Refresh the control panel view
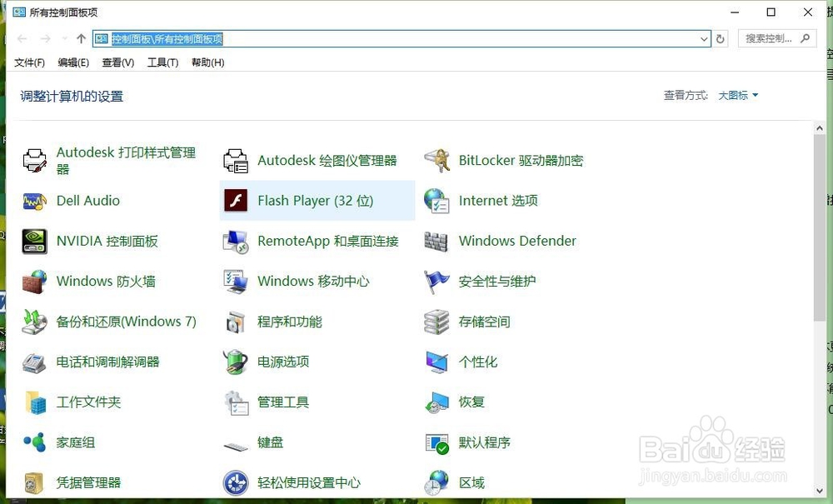 (x=721, y=39)
